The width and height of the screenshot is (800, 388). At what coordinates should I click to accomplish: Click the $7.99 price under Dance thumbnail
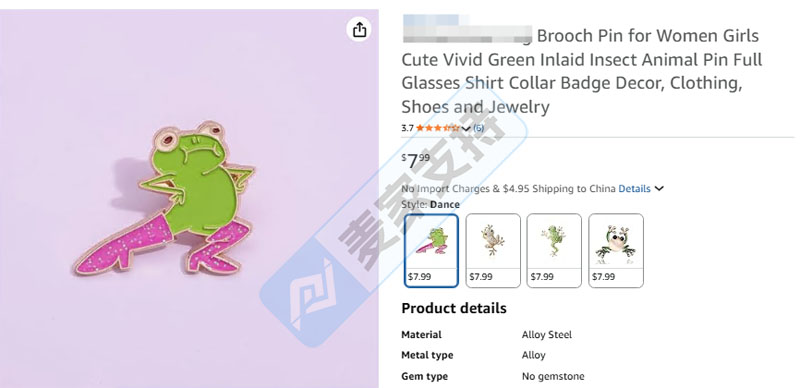419,277
